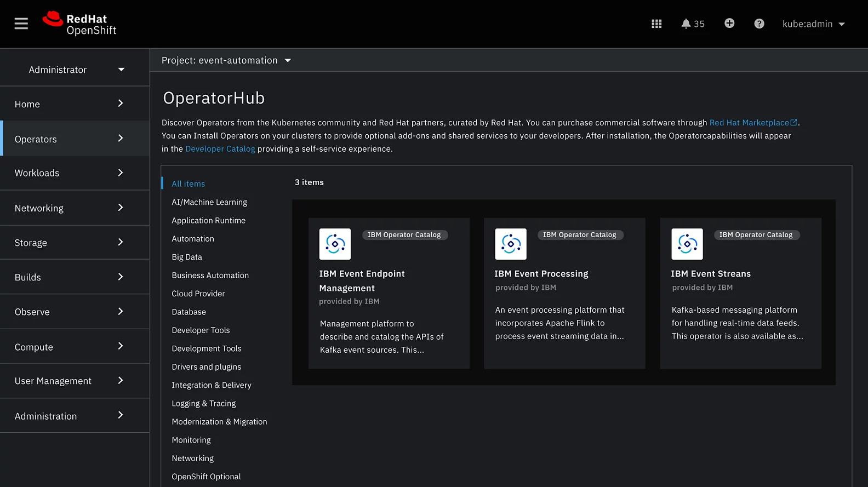Open the application launcher grid icon
This screenshot has width=868, height=487.
coord(656,24)
